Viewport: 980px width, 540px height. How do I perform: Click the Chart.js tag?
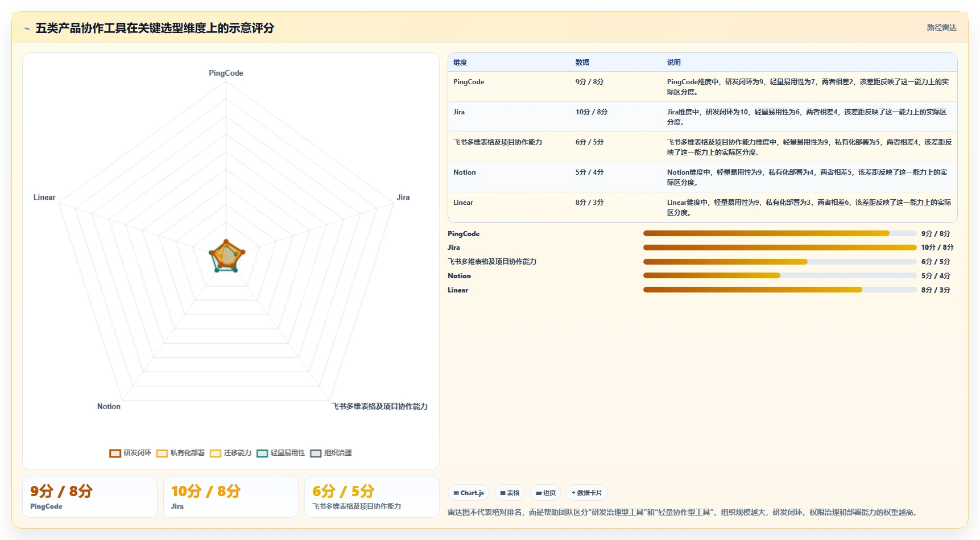click(x=469, y=493)
